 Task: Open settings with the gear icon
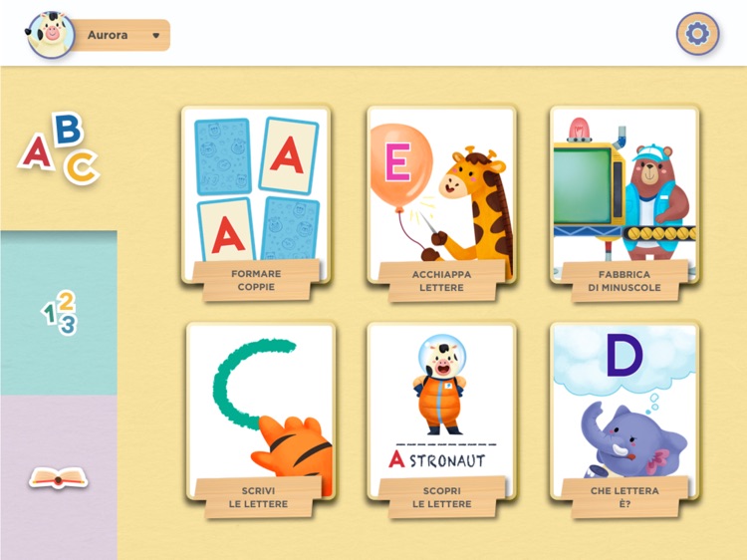(697, 34)
